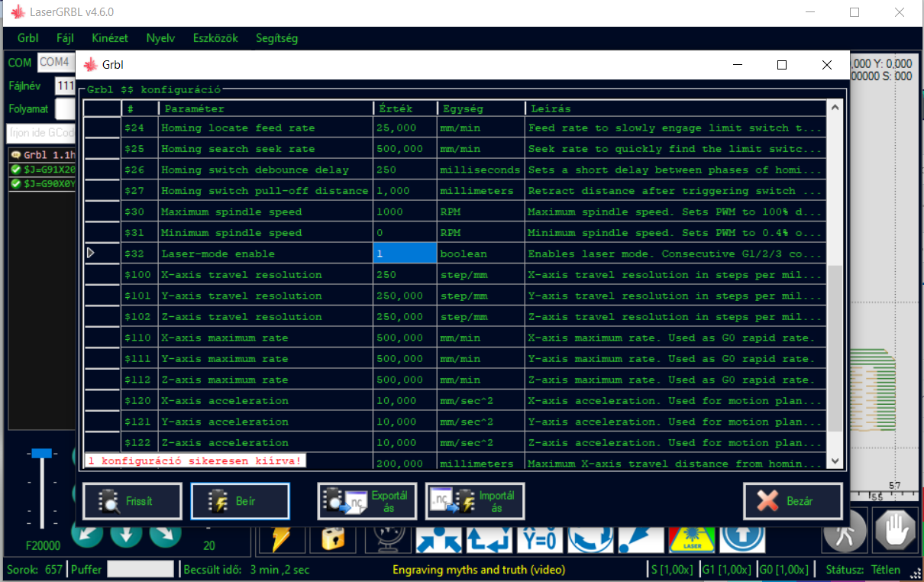Click the Puffer progress bar in status bar
The image size is (924, 582).
[x=141, y=569]
